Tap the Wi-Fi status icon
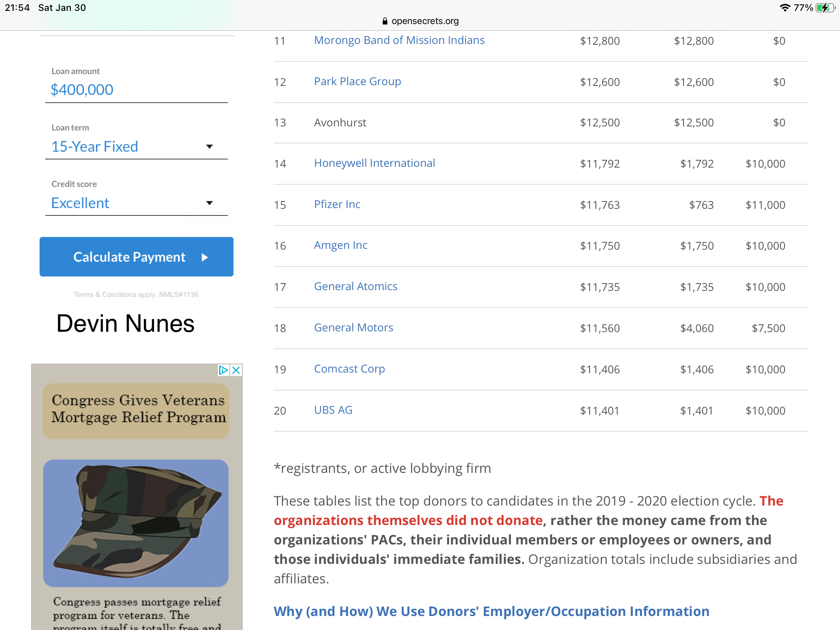 785,8
